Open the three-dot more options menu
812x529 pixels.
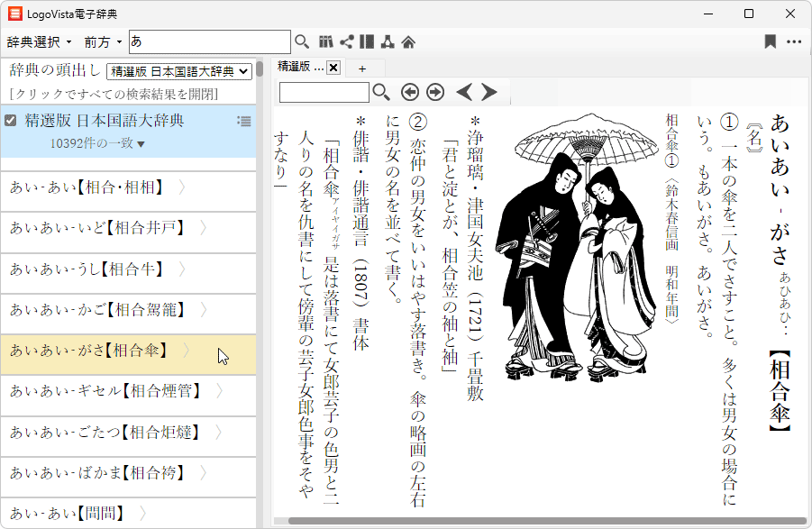(794, 41)
